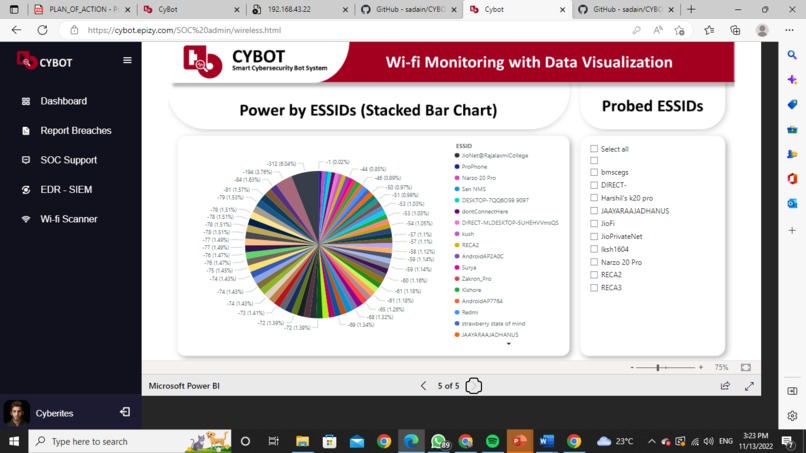Screen dimensions: 806x453
Task: Check the JioPrivateNet checkbox
Action: (x=594, y=237)
